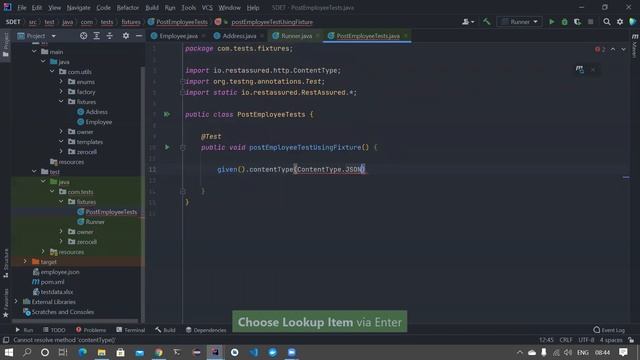Open IDE settings gear in top toolbar

[x=620, y=22]
